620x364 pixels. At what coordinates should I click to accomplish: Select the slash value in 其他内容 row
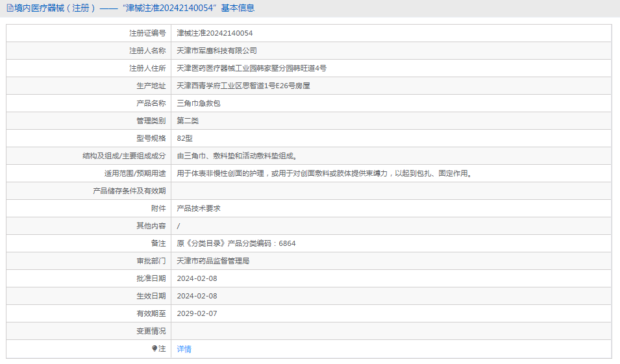[179, 226]
